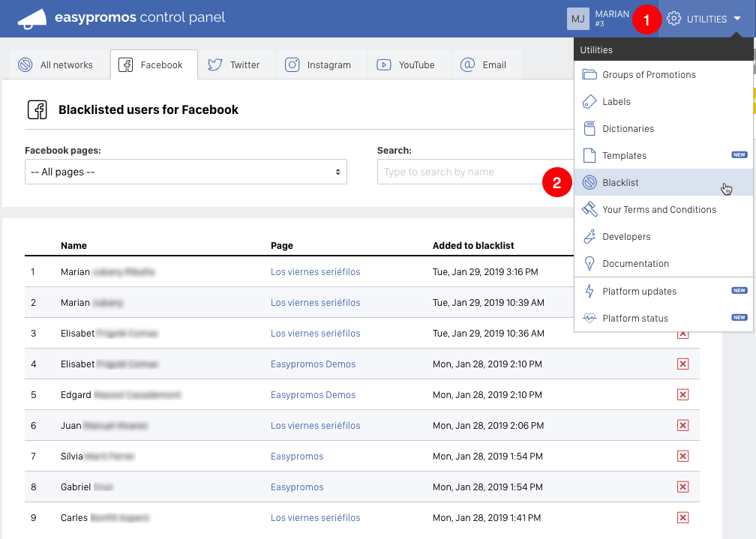Open Your Terms and Conditions

[664, 210]
